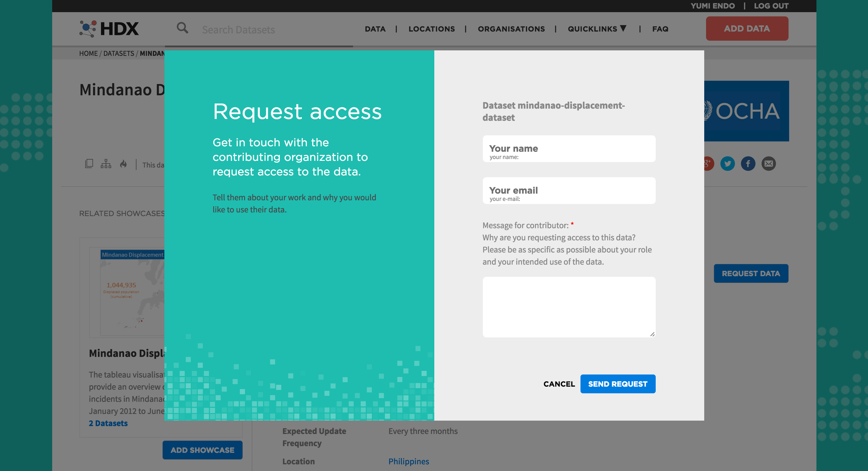Click the search magnifier icon

coord(182,28)
